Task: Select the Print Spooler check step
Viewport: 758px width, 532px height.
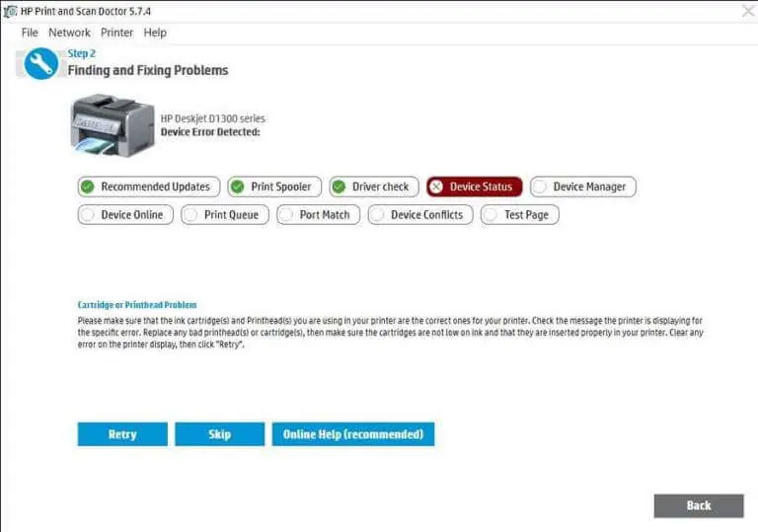Action: (x=274, y=187)
